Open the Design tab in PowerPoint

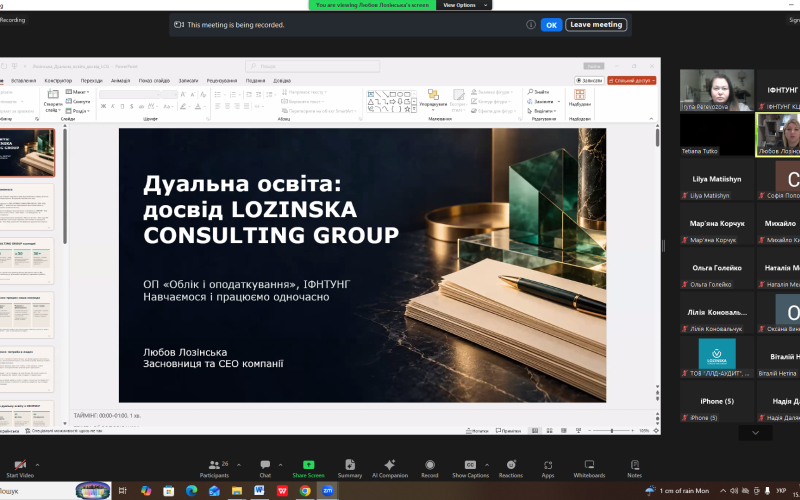click(x=58, y=81)
